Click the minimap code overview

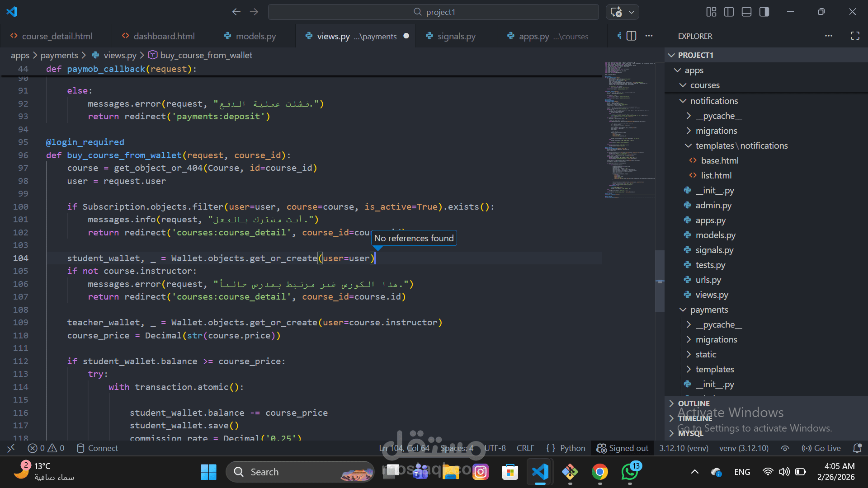(630, 131)
